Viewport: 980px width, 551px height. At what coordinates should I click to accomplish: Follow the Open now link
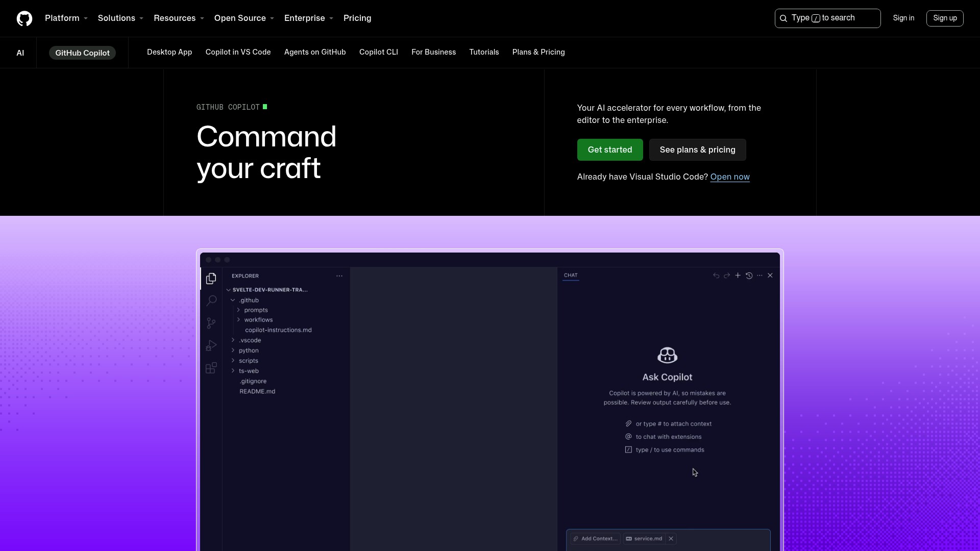click(x=730, y=177)
